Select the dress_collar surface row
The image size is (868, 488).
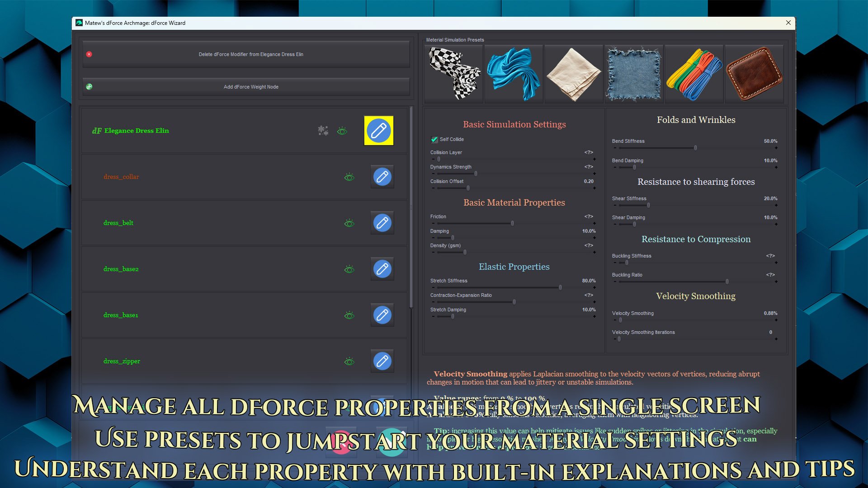click(x=244, y=177)
